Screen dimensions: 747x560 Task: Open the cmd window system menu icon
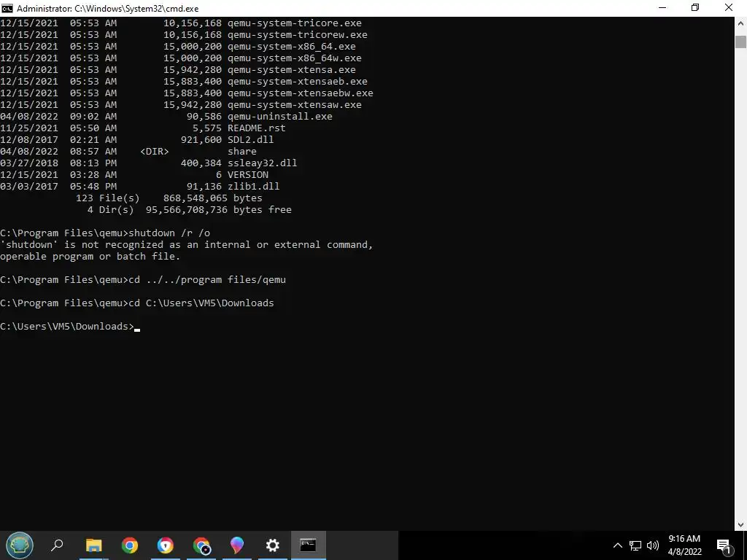(7, 8)
